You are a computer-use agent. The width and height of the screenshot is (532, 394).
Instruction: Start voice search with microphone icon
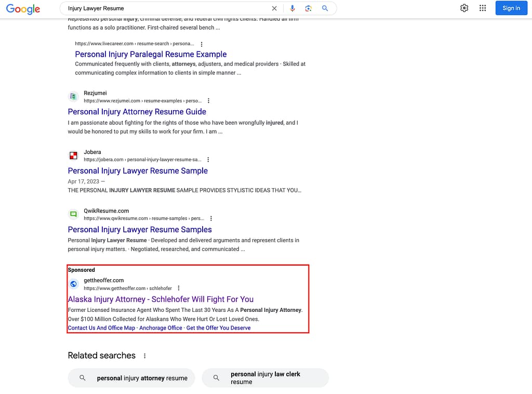292,8
